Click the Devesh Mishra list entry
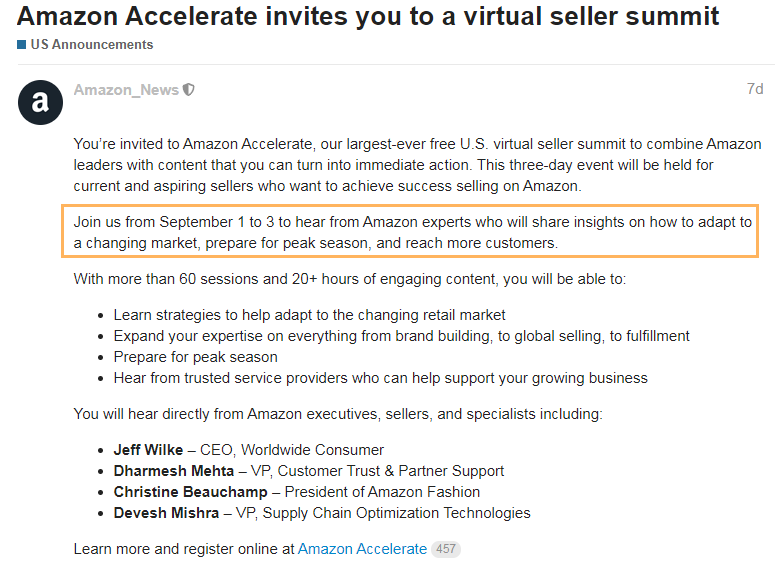This screenshot has height=574, width=780. pyautogui.click(x=322, y=512)
